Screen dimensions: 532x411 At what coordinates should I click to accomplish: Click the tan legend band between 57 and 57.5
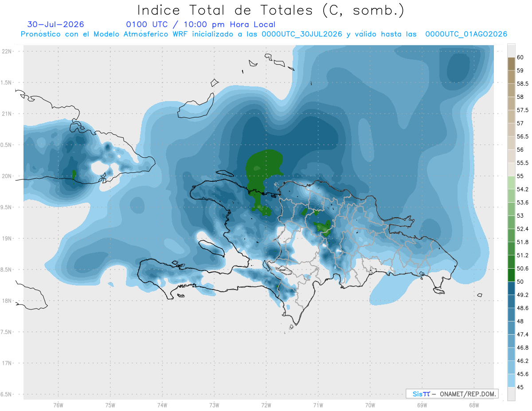click(511, 117)
